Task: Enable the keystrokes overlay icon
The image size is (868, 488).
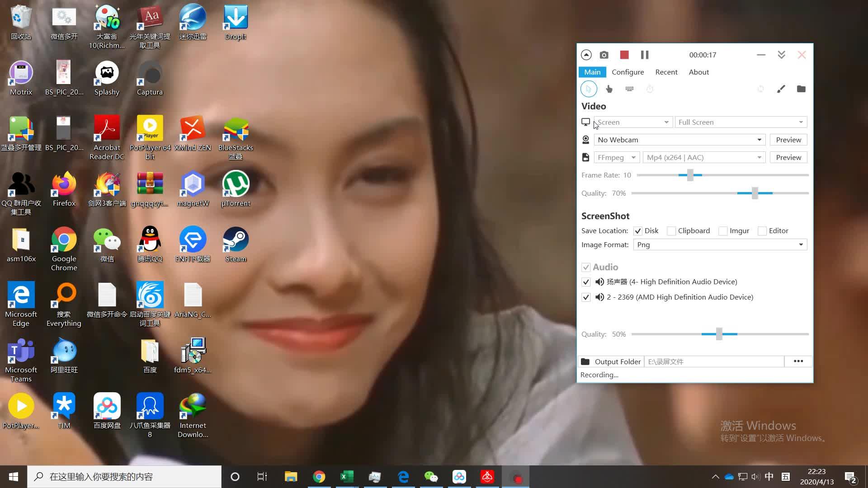Action: coord(629,89)
